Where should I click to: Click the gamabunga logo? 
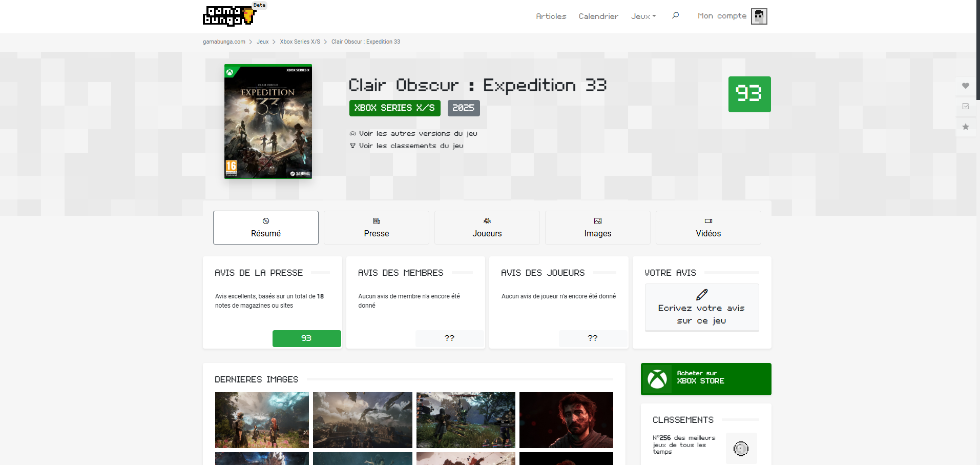coord(228,16)
